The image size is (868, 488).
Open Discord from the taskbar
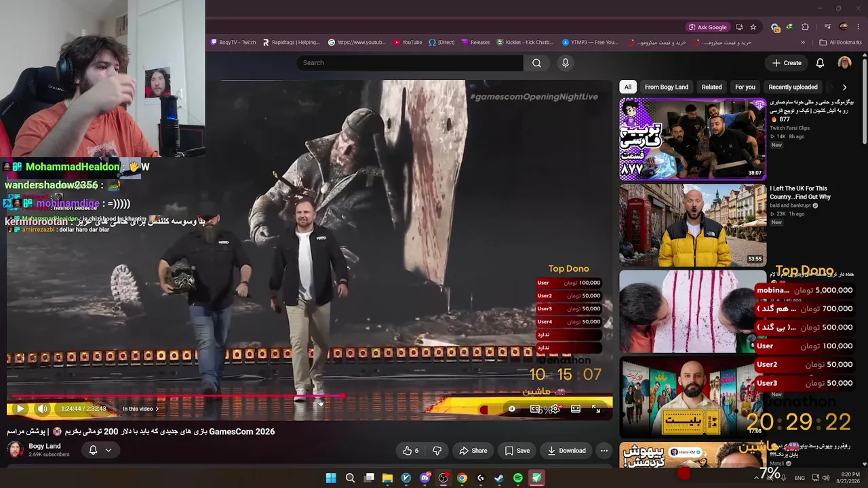coord(425,478)
